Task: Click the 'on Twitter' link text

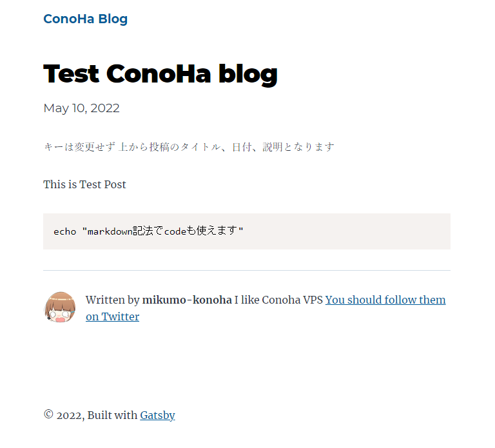Action: pyautogui.click(x=112, y=317)
